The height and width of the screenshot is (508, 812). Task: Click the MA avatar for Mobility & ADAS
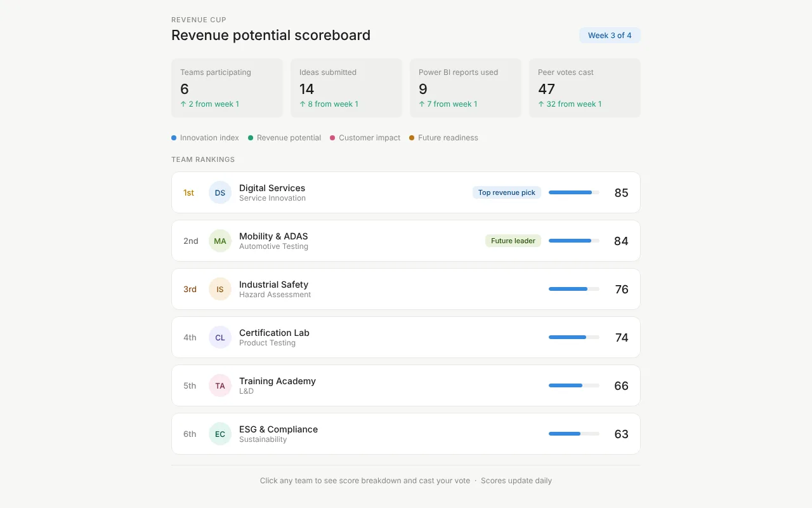click(x=220, y=241)
